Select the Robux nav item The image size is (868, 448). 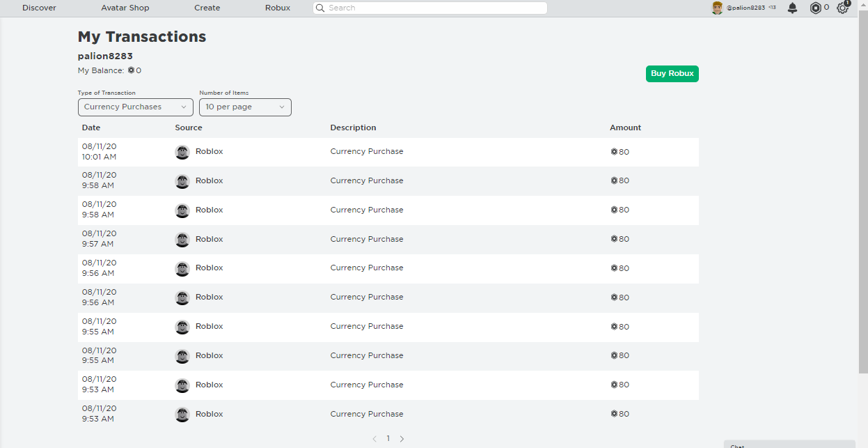point(278,8)
